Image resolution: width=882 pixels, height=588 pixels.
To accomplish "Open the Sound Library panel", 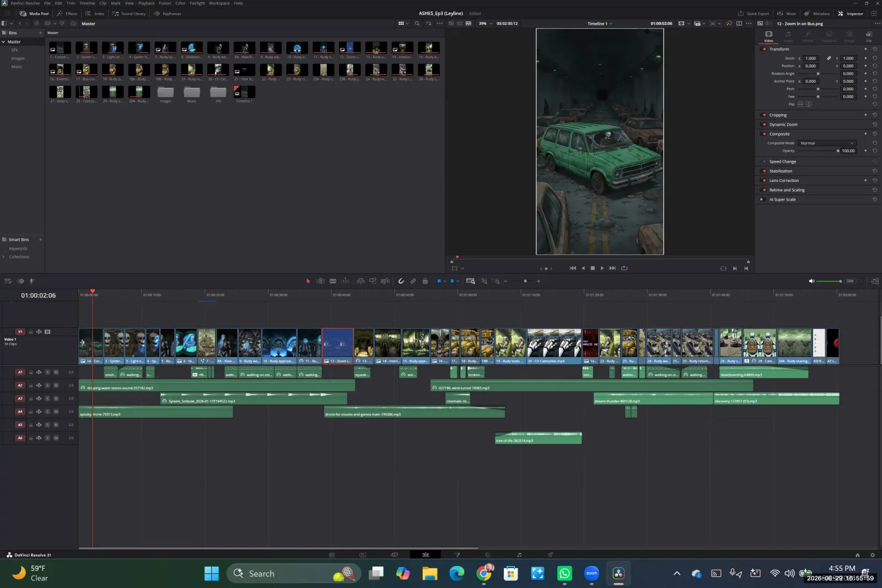I will pos(129,14).
